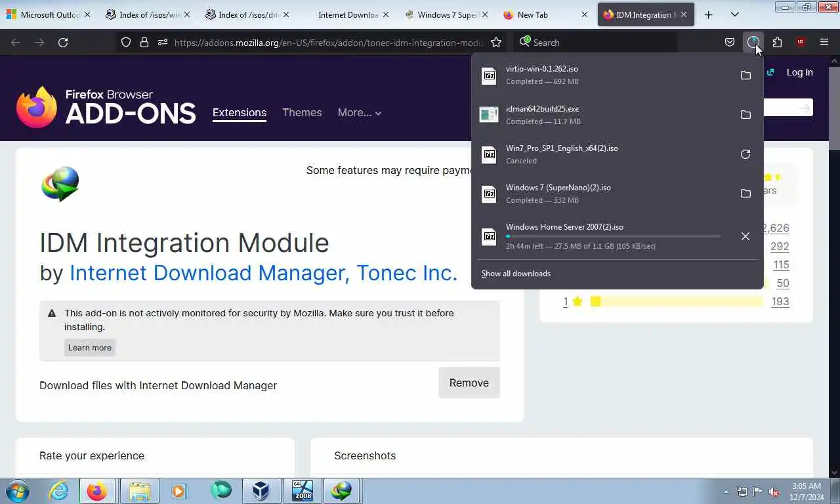The image size is (840, 504).
Task: Click Learn more button
Action: point(90,347)
